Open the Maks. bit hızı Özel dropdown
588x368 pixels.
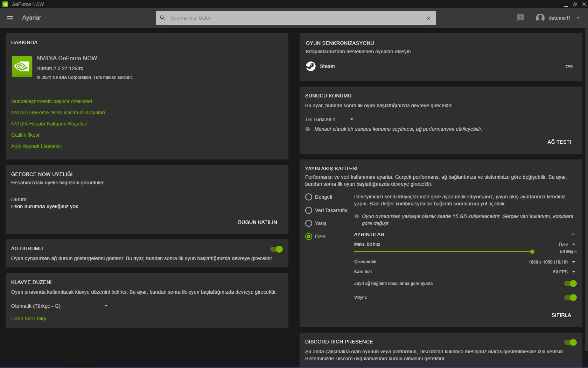(567, 245)
